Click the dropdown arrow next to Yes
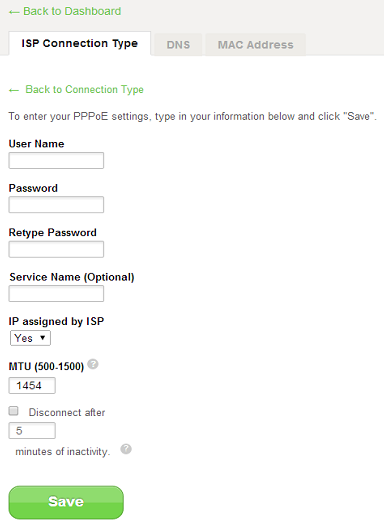The width and height of the screenshot is (384, 528). (42, 338)
